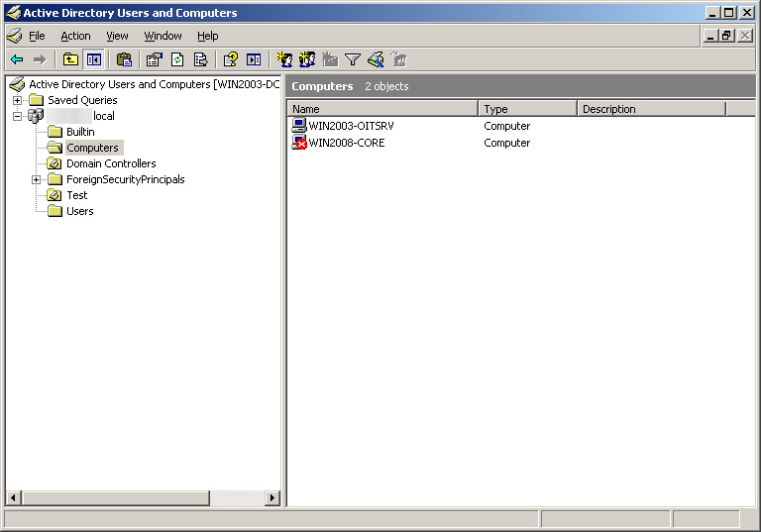Image resolution: width=761 pixels, height=532 pixels.
Task: Sort by the Description column header
Action: (x=651, y=109)
